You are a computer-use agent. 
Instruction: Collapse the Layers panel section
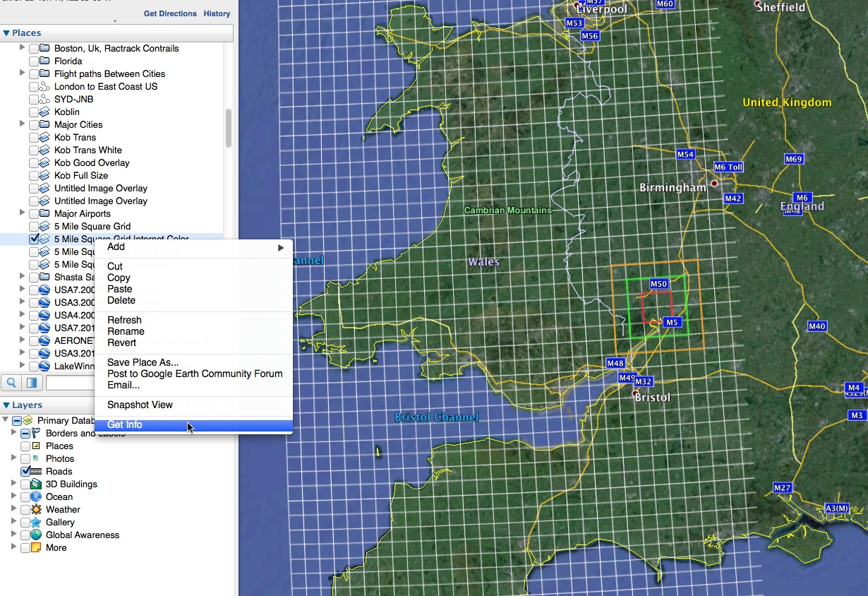pyautogui.click(x=6, y=405)
